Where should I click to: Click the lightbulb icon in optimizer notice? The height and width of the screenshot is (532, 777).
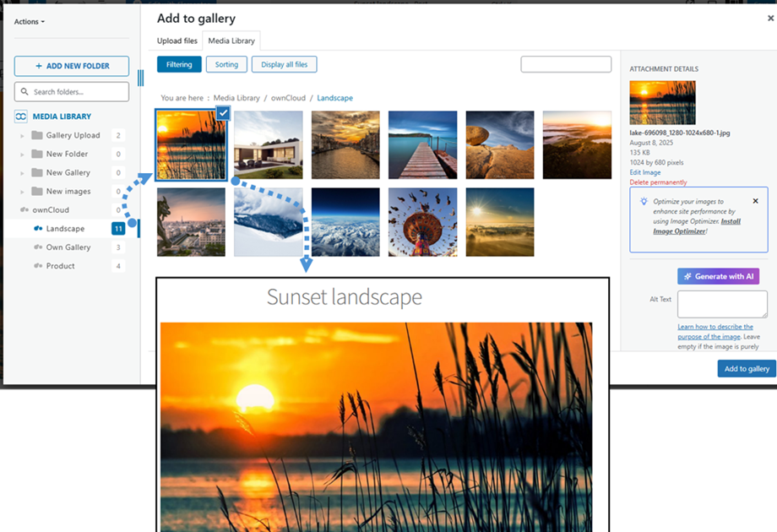click(644, 202)
